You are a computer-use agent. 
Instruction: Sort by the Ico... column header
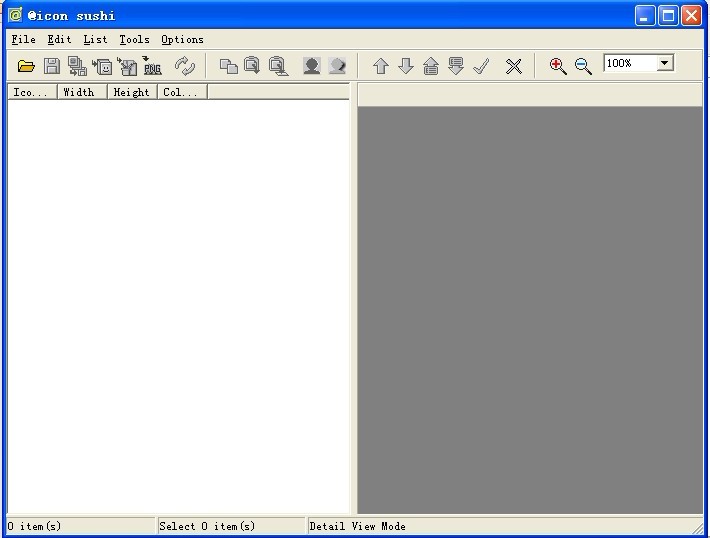coord(32,92)
